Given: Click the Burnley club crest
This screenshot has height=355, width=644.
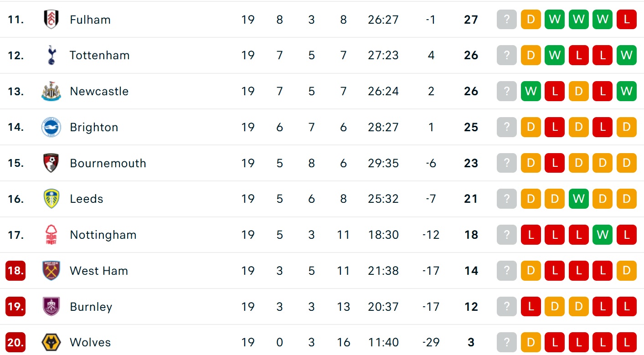Looking at the screenshot, I should (51, 307).
